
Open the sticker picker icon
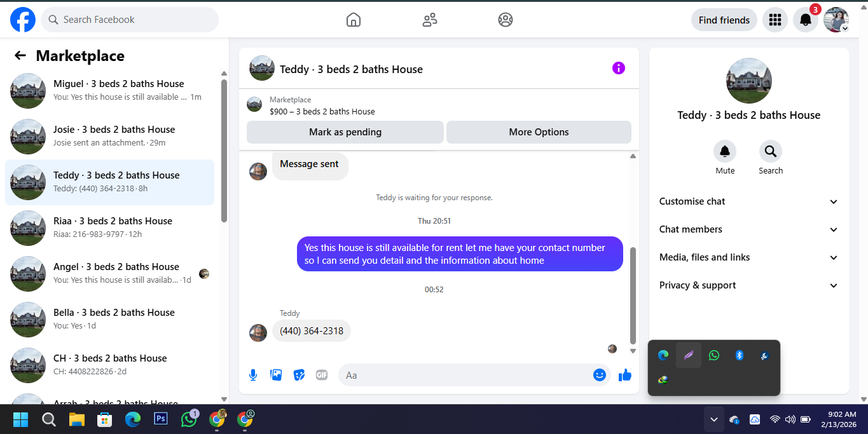(x=299, y=375)
